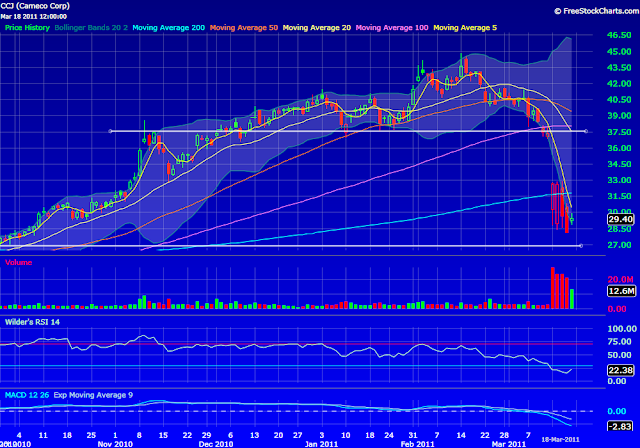
Task: Click the 46.50 price axis label
Action: 619,35
